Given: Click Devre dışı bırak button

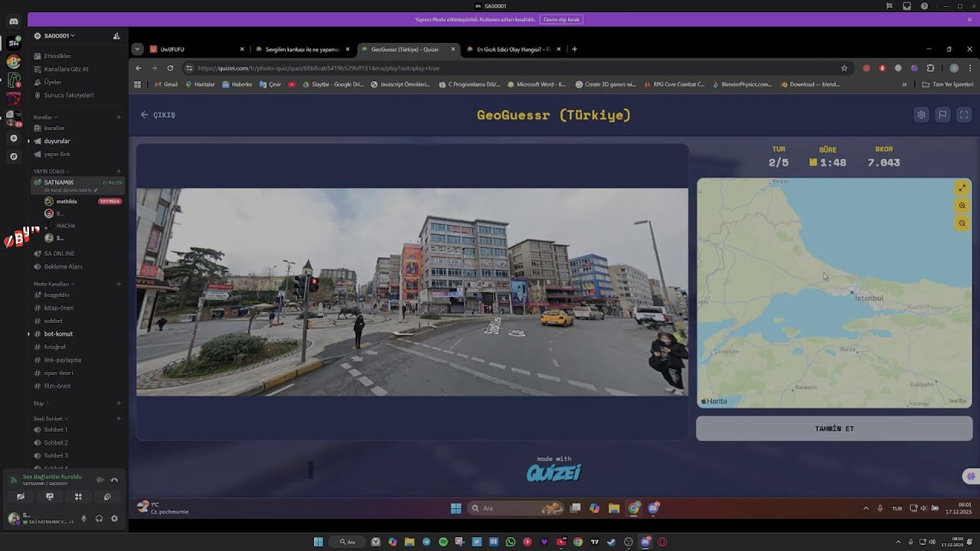Looking at the screenshot, I should pyautogui.click(x=561, y=19).
